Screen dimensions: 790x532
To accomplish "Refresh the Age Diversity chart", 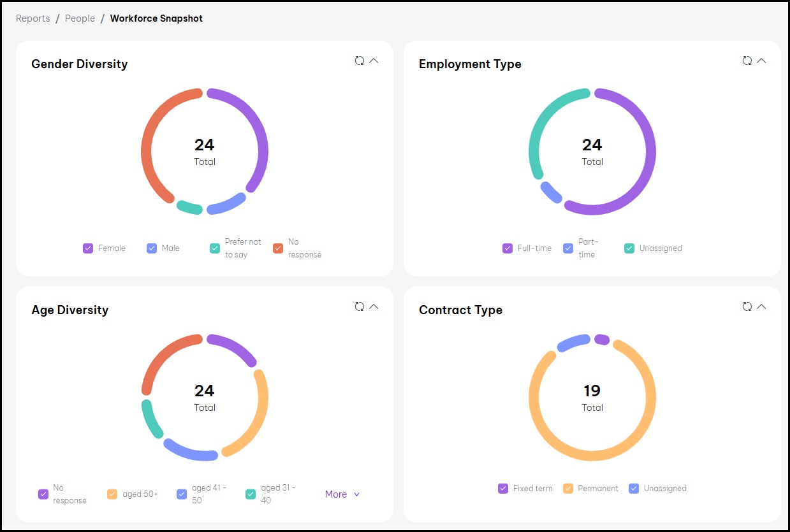I will 360,306.
